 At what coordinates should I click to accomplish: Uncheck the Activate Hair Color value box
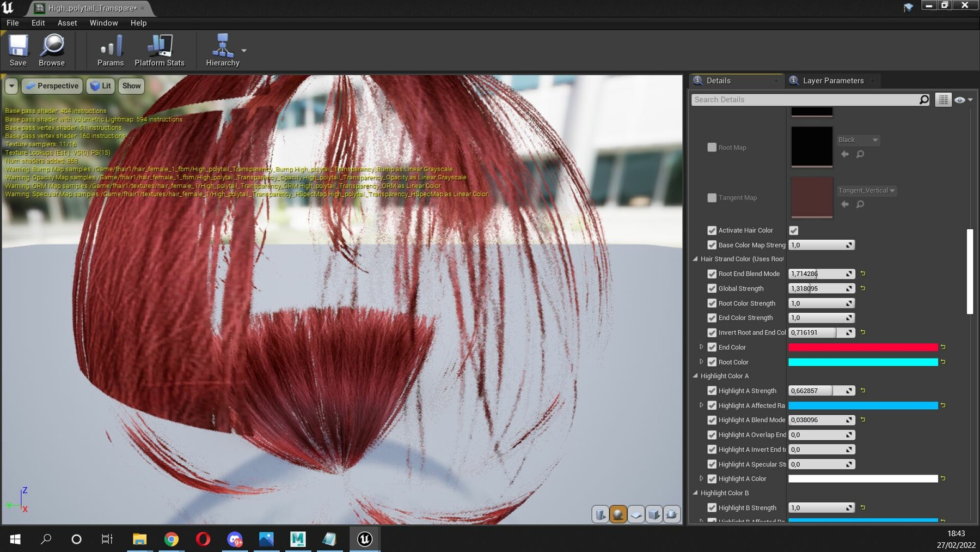click(794, 230)
